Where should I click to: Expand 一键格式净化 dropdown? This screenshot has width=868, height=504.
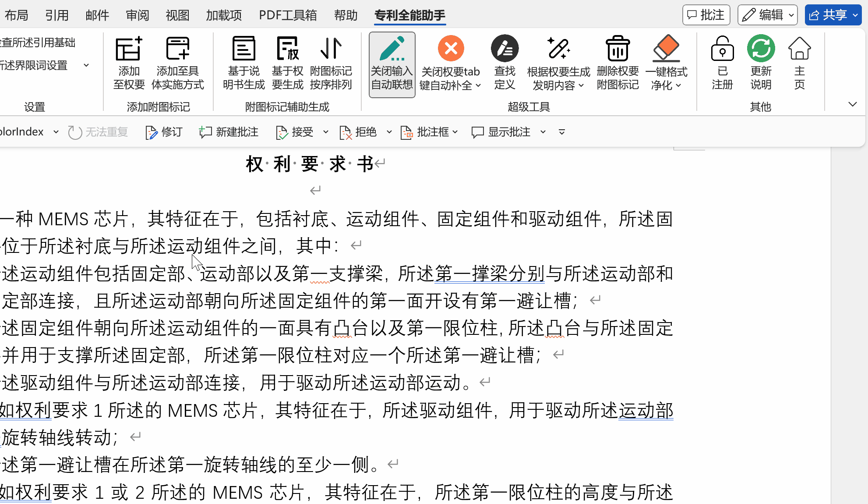678,85
